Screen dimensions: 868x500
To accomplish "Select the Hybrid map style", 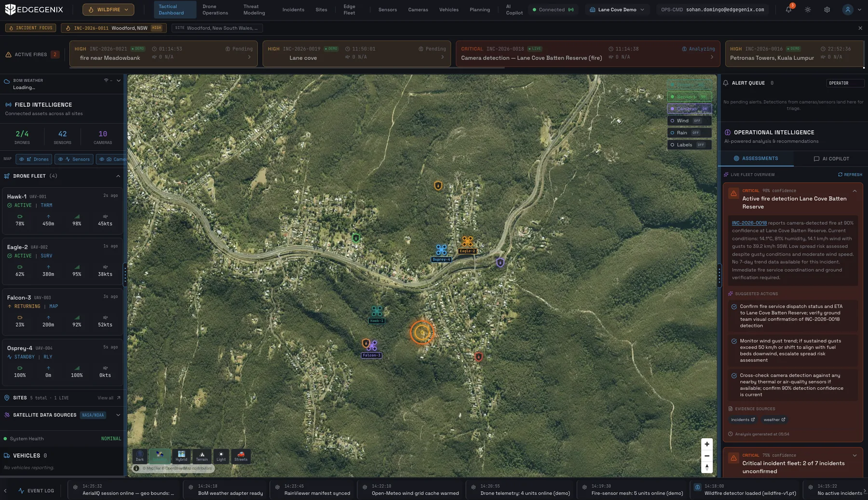I will tap(181, 456).
